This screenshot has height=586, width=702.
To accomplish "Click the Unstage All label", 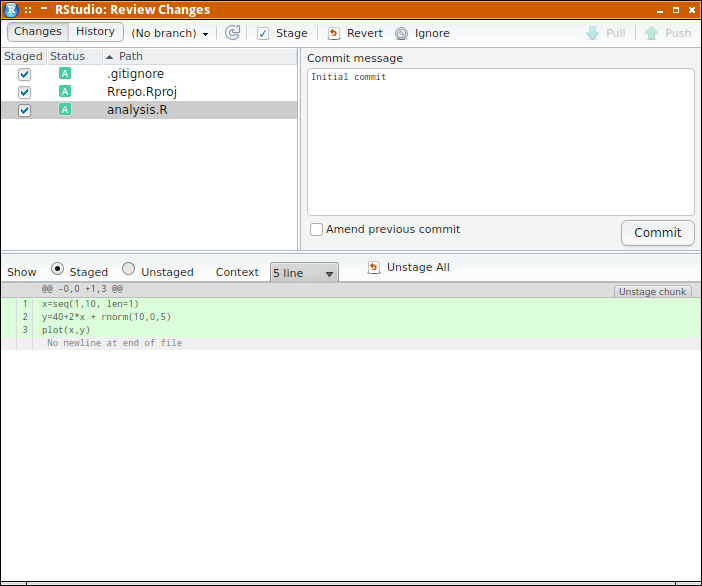I will pos(419,267).
